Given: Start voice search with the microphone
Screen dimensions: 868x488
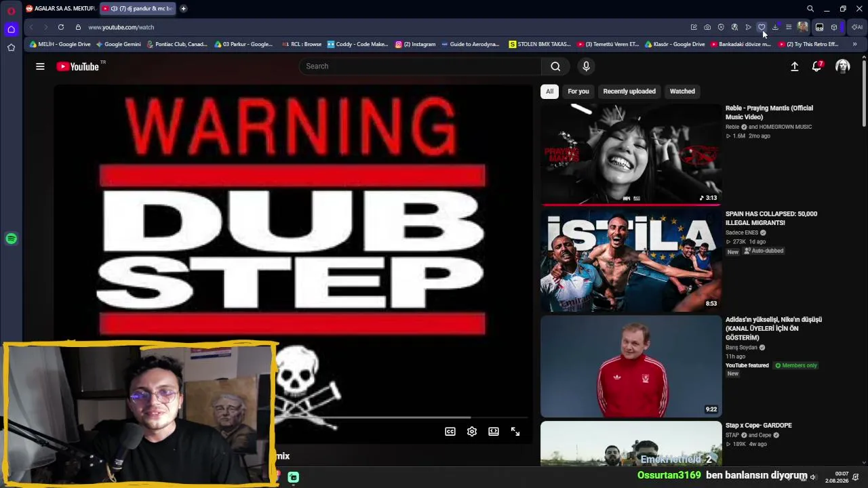Looking at the screenshot, I should pyautogui.click(x=586, y=66).
